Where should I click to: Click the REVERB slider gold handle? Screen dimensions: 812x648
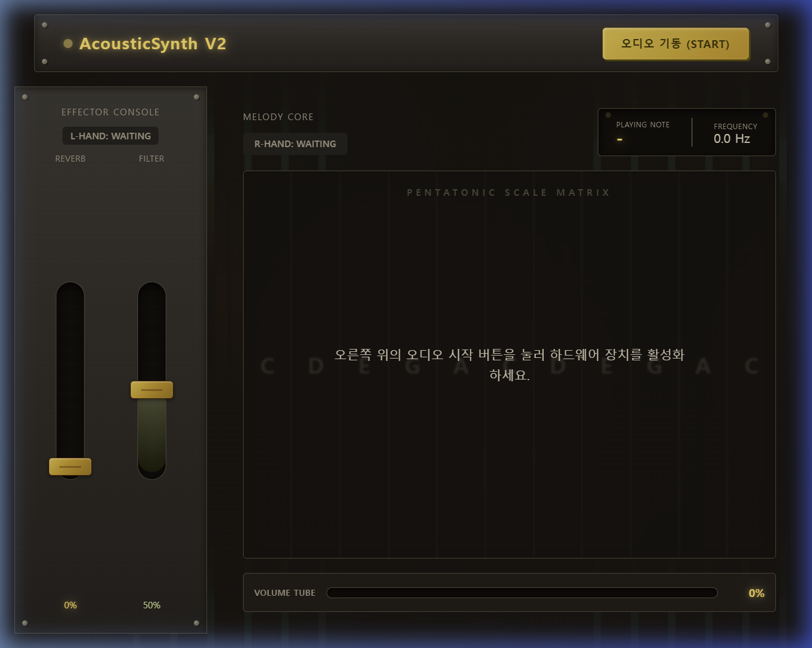(x=70, y=467)
